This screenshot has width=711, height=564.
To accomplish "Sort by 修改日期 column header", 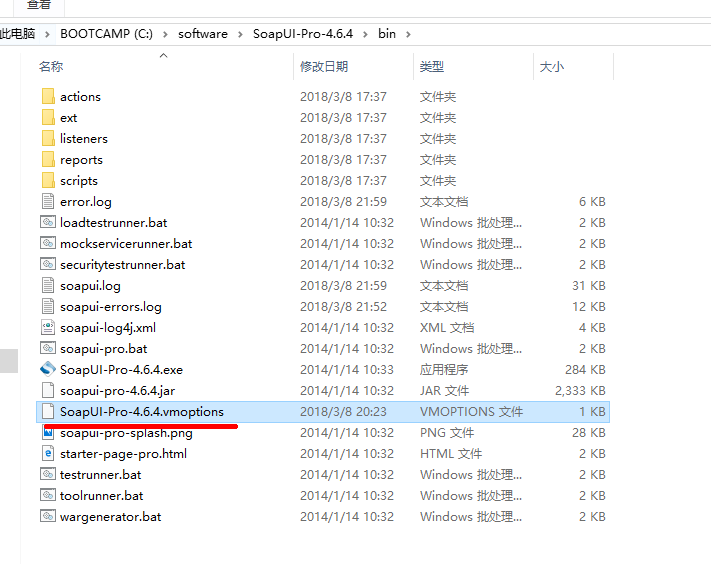I will pos(324,67).
